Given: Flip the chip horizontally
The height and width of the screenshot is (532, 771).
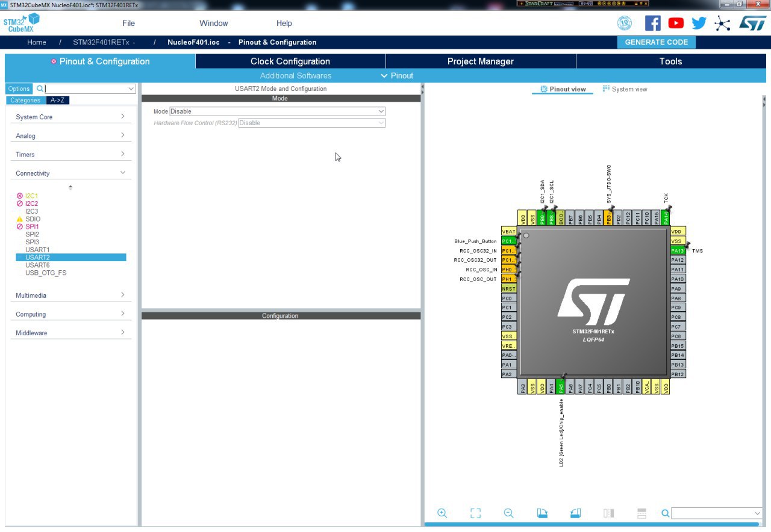Looking at the screenshot, I should 608,513.
